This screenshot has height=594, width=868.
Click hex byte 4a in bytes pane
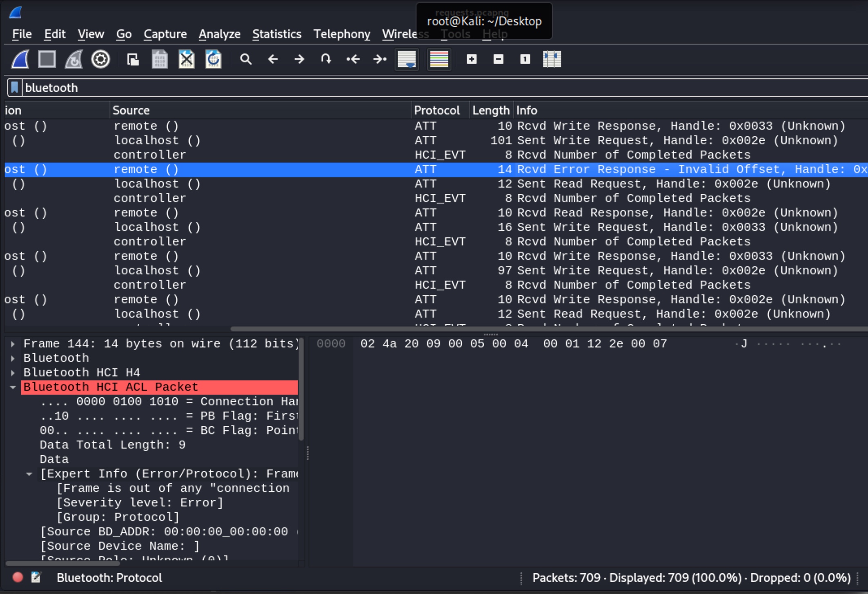pos(389,344)
